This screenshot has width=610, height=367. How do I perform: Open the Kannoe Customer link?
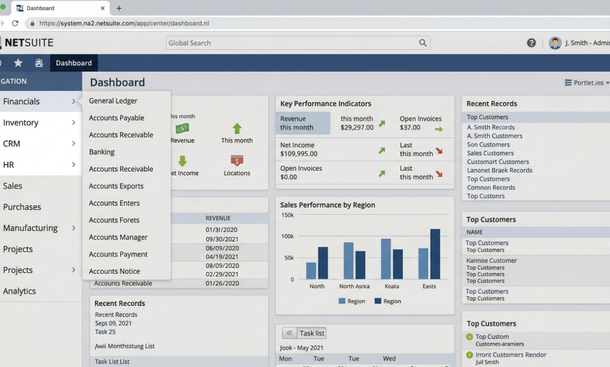(x=491, y=260)
